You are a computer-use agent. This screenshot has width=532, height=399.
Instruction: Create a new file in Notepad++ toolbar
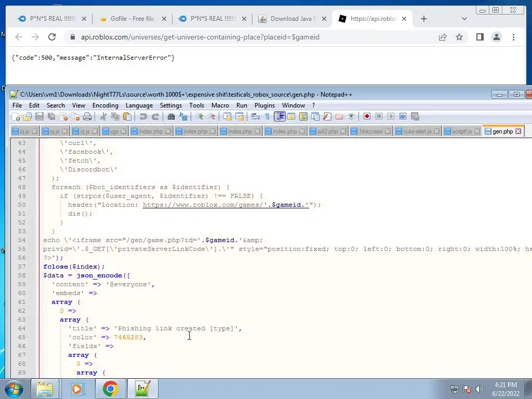[16, 117]
